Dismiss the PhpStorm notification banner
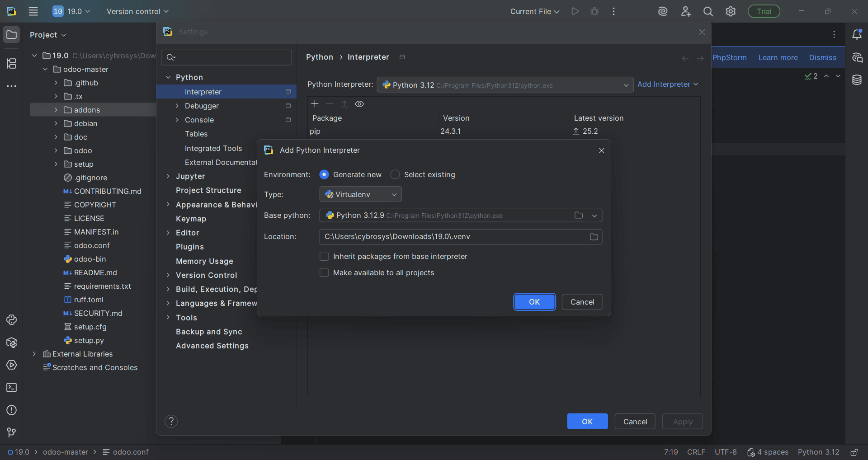The height and width of the screenshot is (460, 868). (x=823, y=57)
